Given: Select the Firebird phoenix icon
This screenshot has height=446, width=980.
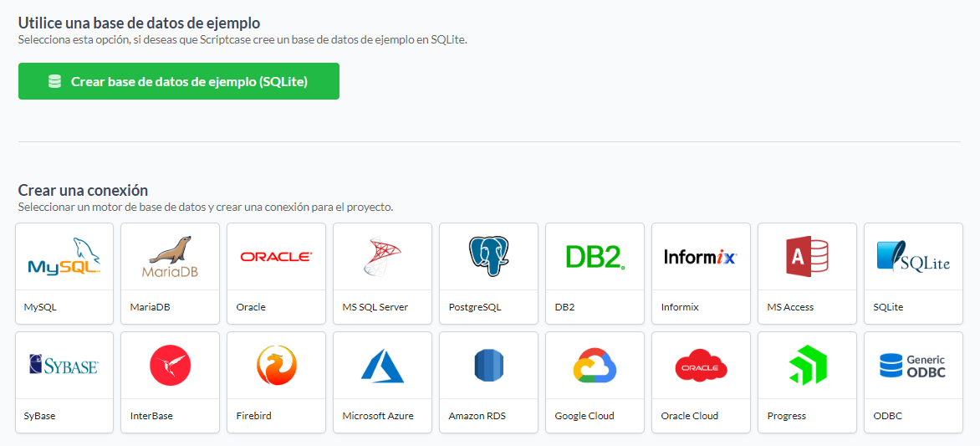Looking at the screenshot, I should click(x=276, y=366).
